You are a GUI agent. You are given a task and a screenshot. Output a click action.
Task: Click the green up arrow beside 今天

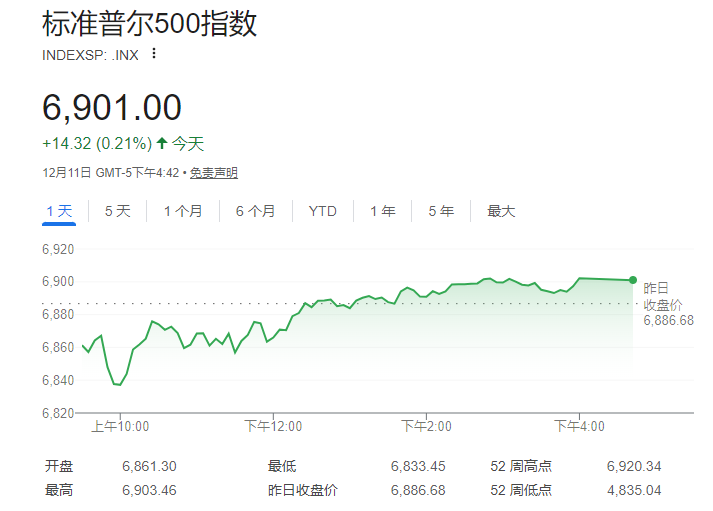pyautogui.click(x=162, y=143)
